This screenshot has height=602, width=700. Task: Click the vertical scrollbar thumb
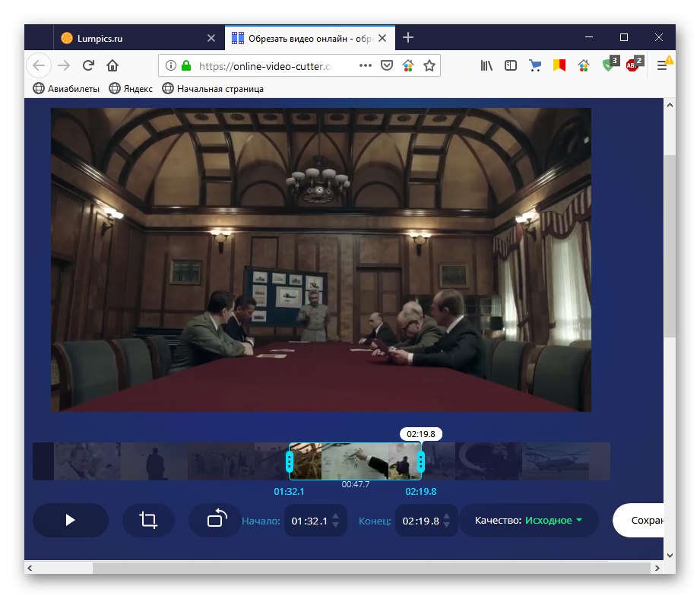[x=670, y=246]
